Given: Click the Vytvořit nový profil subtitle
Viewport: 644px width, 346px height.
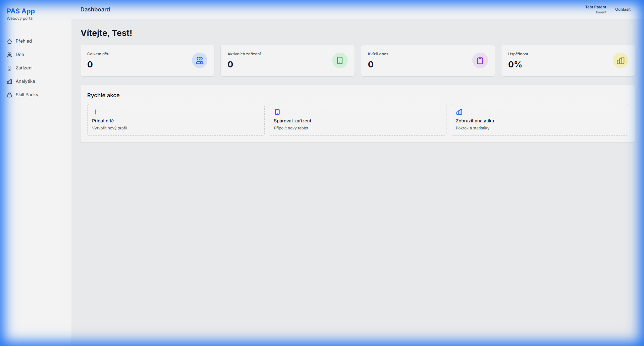Looking at the screenshot, I should click(x=110, y=128).
